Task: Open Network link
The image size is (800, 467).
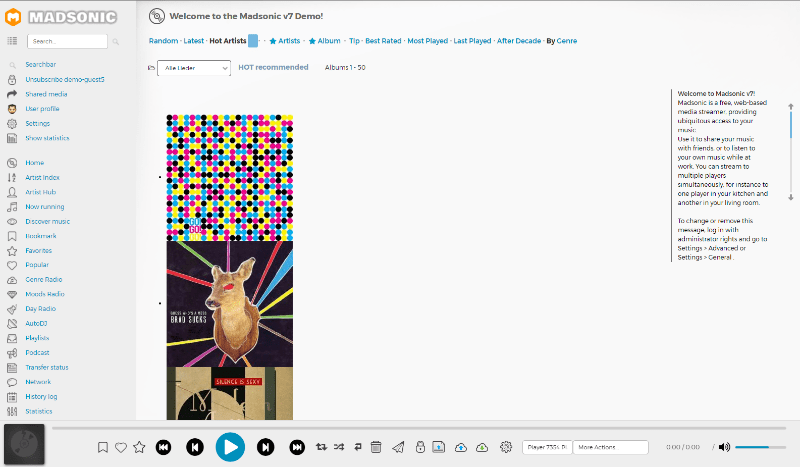Action: pyautogui.click(x=38, y=382)
